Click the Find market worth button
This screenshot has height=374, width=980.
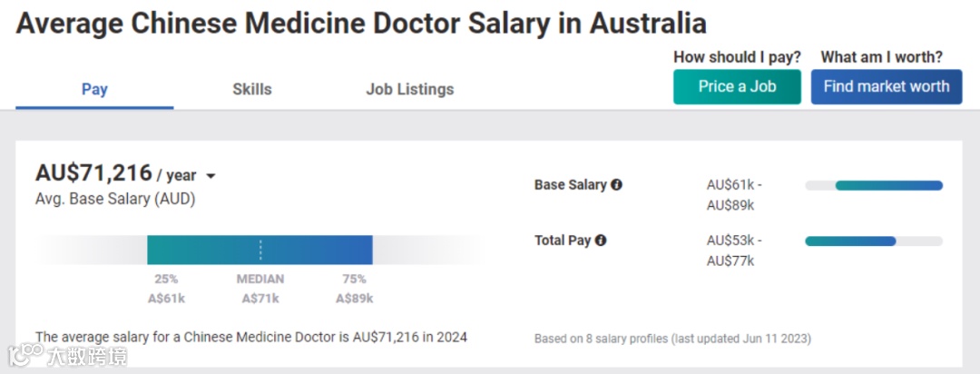coord(886,87)
